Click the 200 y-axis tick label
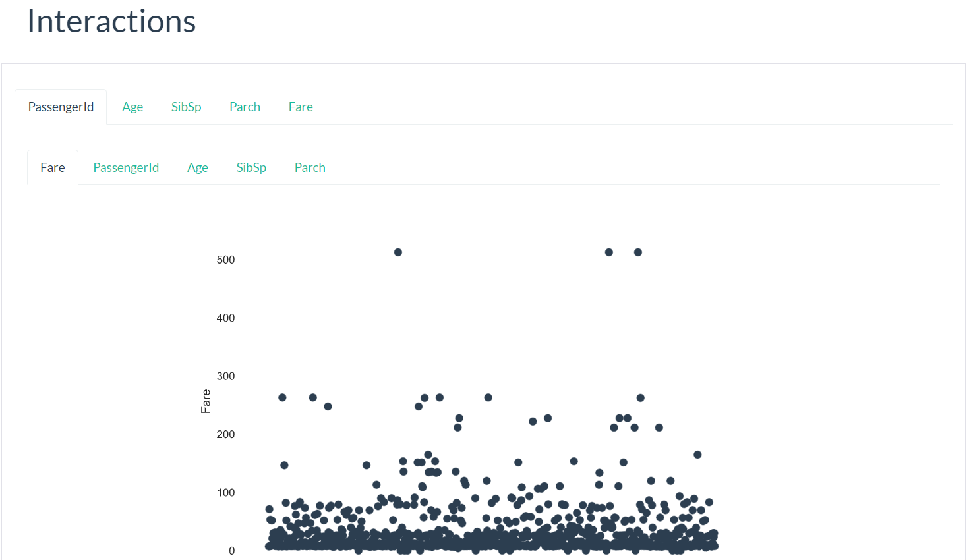The width and height of the screenshot is (971, 560). tap(225, 434)
